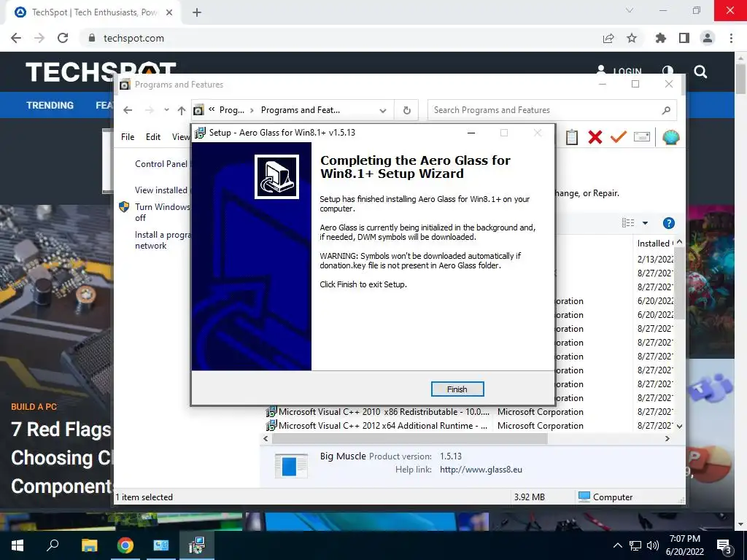Click the red X delete toolbar icon
The image size is (747, 560).
(595, 138)
